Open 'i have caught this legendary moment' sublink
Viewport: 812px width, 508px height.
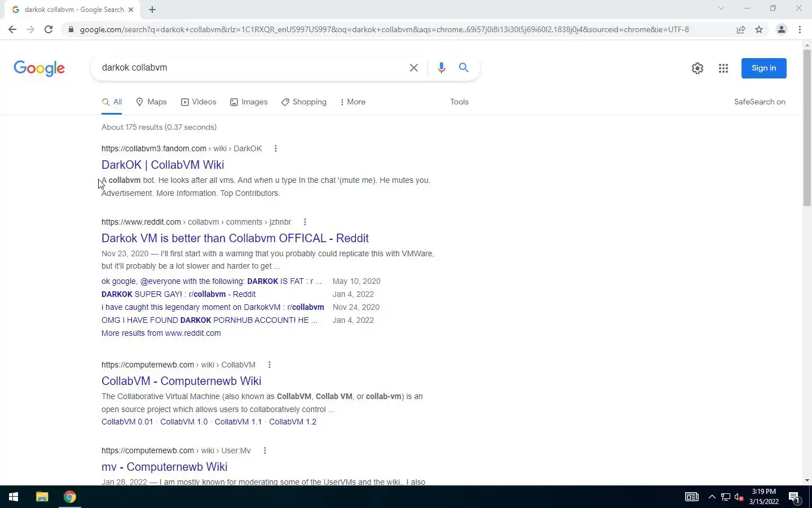click(x=213, y=307)
